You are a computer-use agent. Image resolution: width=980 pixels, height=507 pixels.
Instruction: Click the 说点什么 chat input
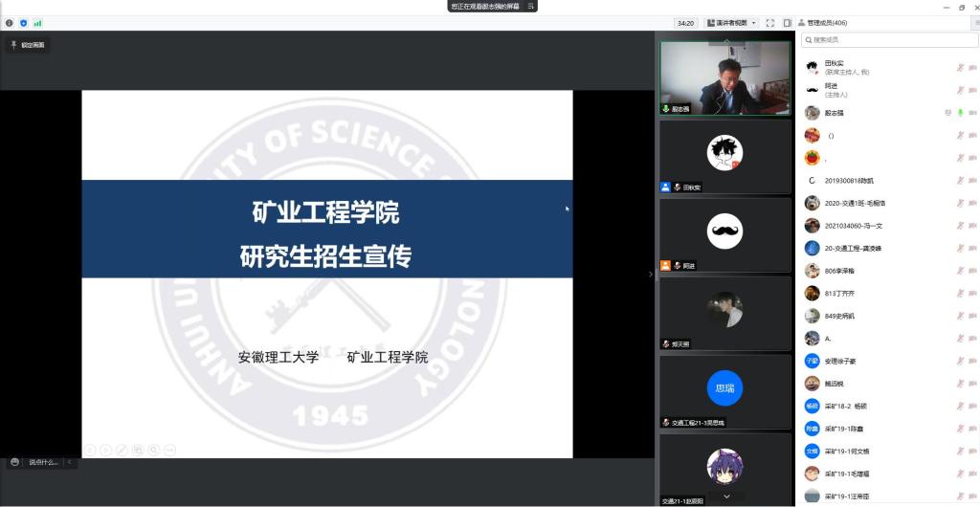[43, 462]
